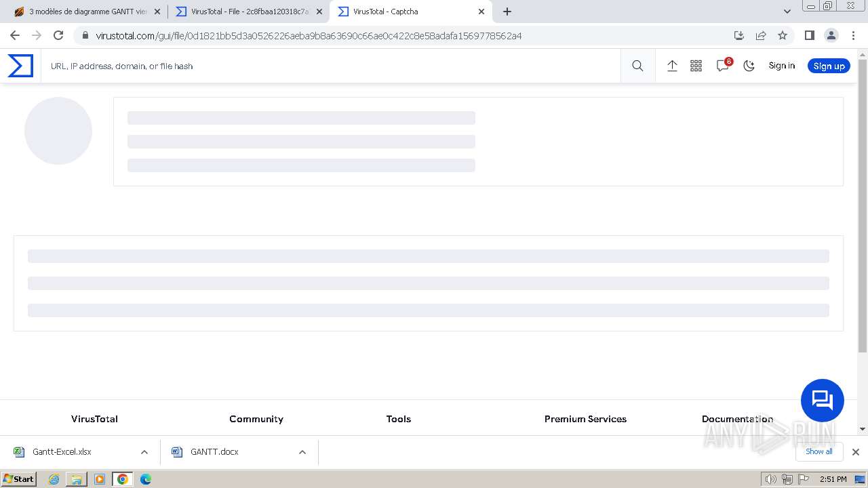Focus the URL, IP address, domain search field
This screenshot has height=488, width=868.
pyautogui.click(x=331, y=66)
